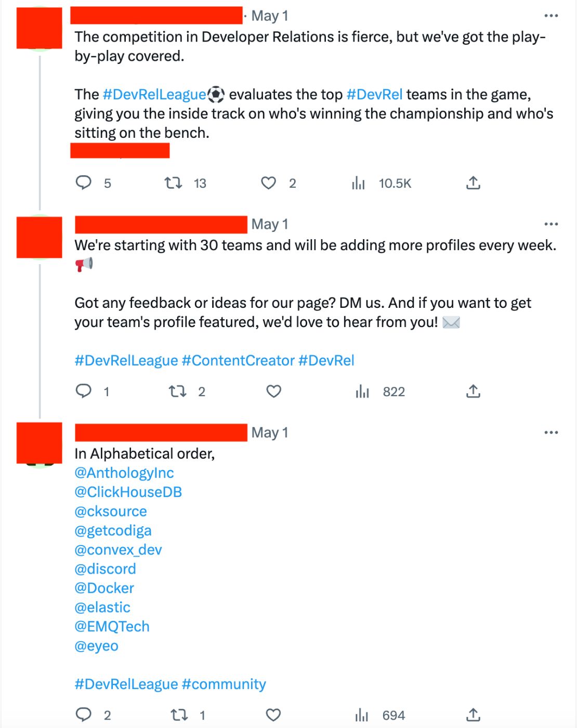Open more options on the alphabetical list tweet
Viewport: 577px width, 728px height.
pos(550,433)
